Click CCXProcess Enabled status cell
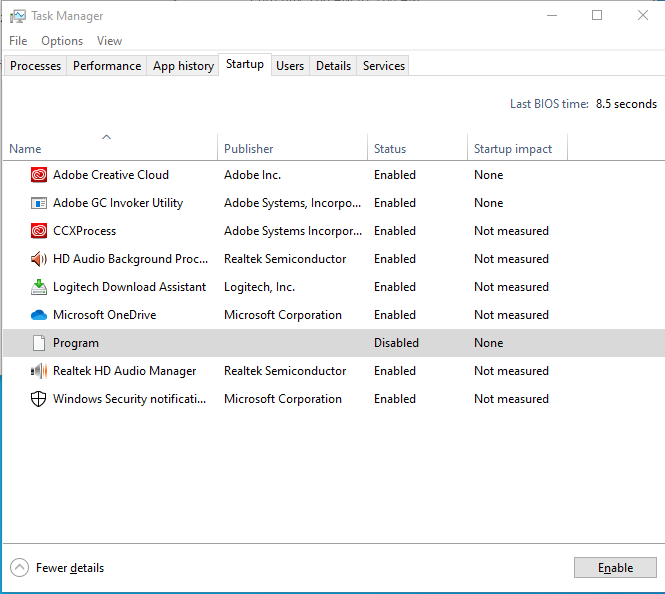 click(x=394, y=231)
